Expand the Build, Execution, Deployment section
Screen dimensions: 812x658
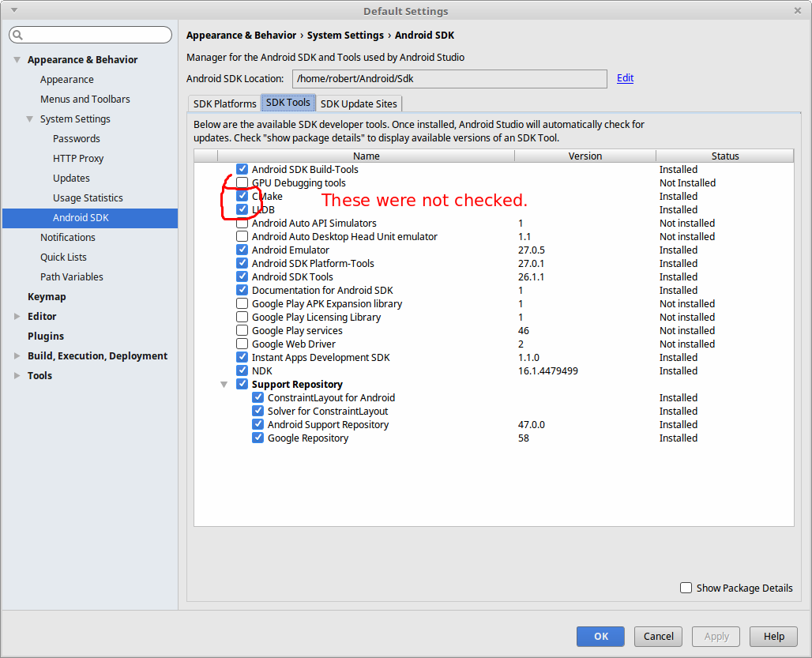(17, 355)
